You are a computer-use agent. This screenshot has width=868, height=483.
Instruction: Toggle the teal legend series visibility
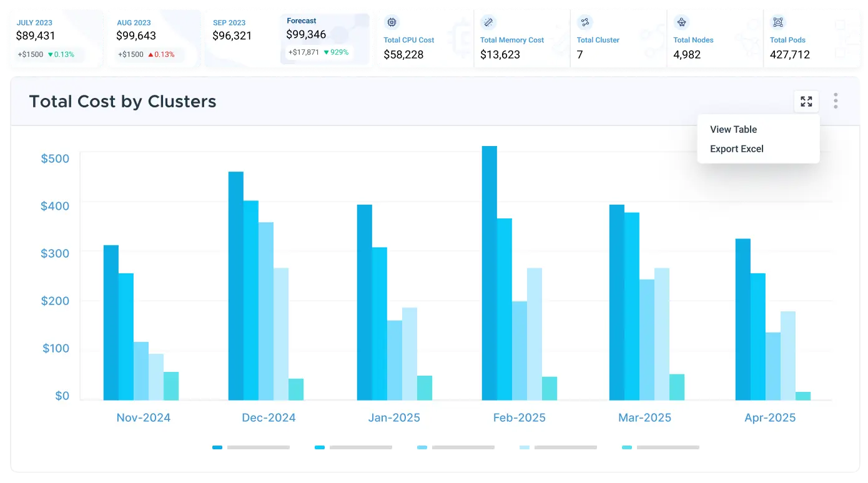(626, 447)
